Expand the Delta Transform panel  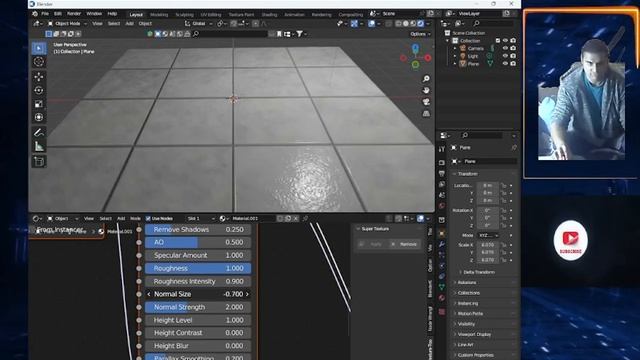(479, 272)
